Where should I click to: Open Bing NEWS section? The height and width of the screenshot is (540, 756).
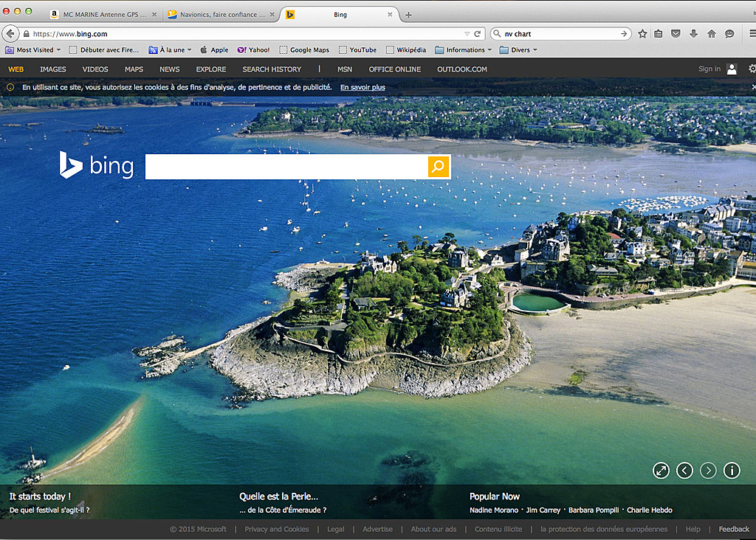tap(169, 69)
